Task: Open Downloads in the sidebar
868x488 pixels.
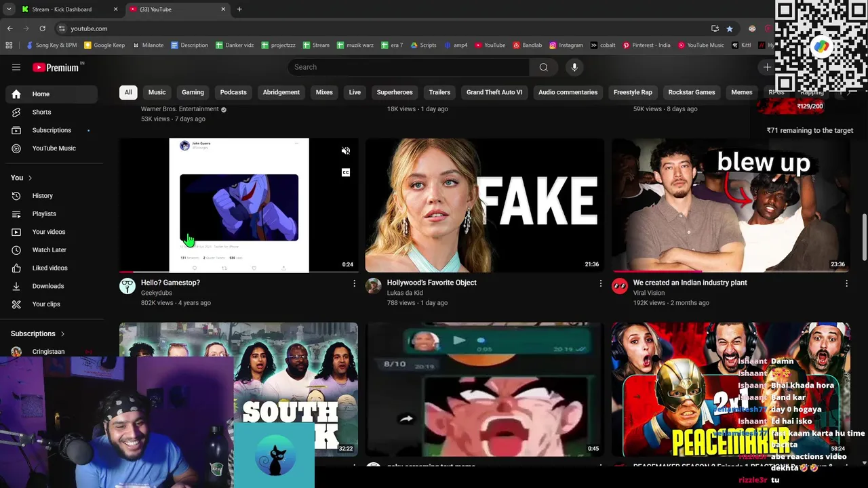Action: [52, 286]
